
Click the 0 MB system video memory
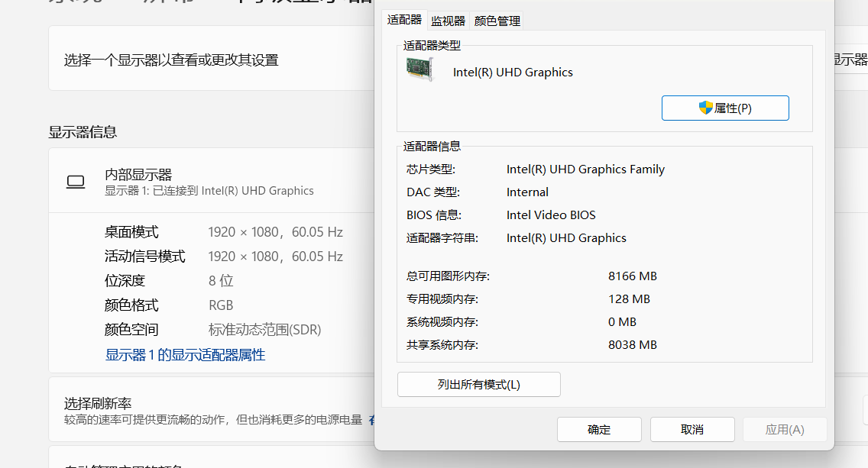pos(622,322)
